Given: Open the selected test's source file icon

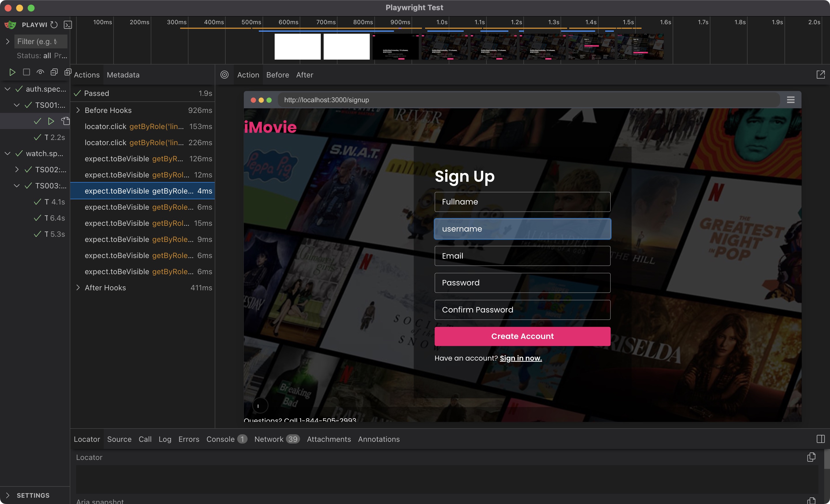Looking at the screenshot, I should point(65,121).
